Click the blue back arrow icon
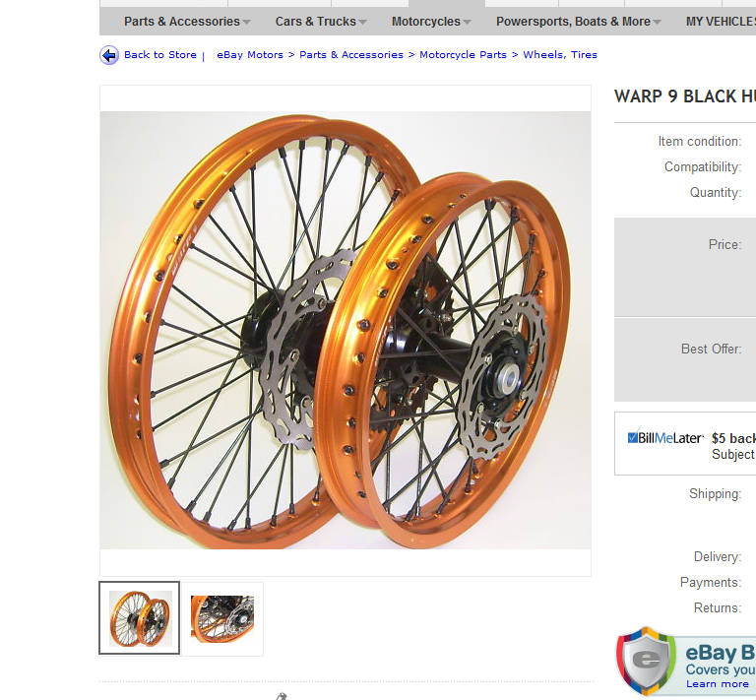 click(109, 55)
